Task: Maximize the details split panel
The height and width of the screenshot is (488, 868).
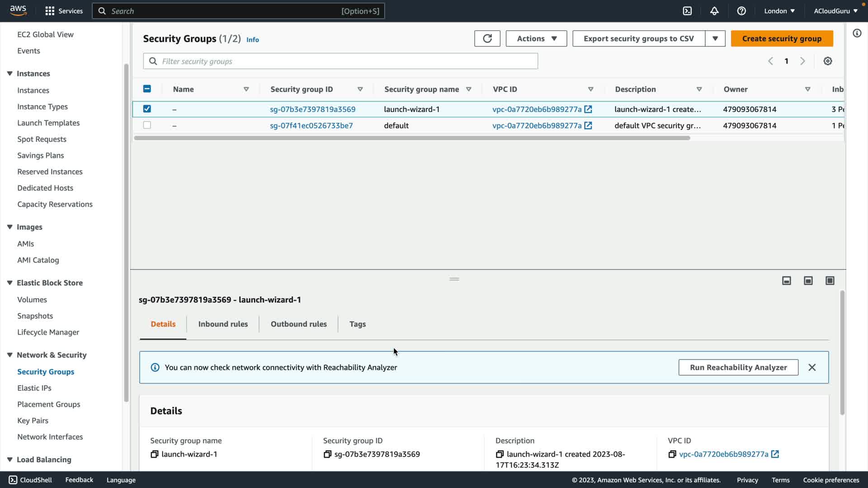Action: pyautogui.click(x=830, y=281)
